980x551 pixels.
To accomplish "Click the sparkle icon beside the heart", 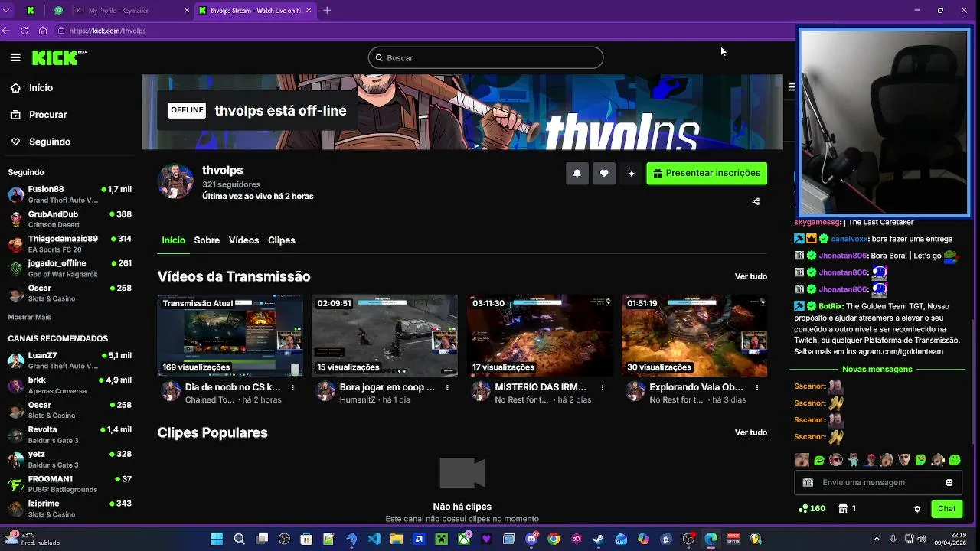I will [x=631, y=174].
